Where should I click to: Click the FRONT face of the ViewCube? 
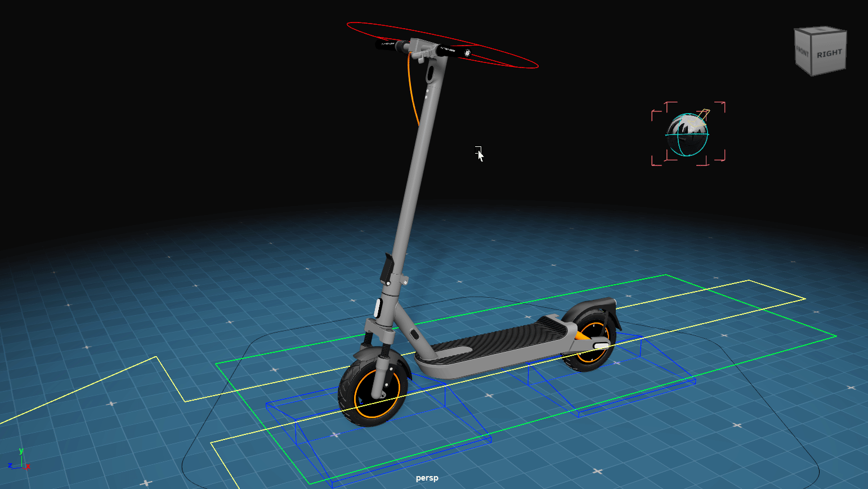(802, 51)
